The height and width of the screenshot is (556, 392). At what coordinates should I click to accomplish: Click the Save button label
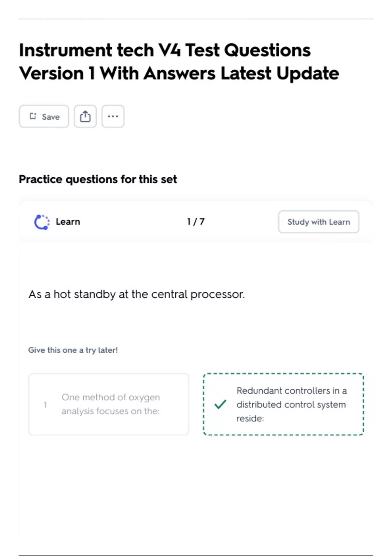click(x=51, y=117)
